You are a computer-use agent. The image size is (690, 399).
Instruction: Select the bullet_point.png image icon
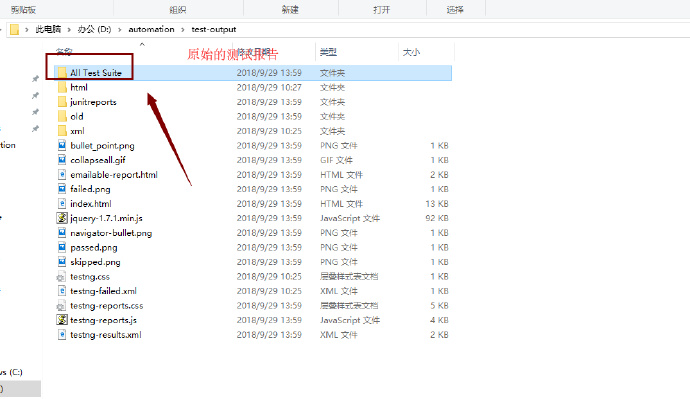[x=62, y=145]
